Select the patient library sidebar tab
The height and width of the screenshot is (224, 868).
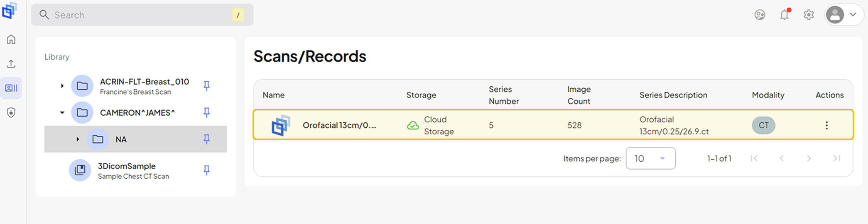[x=11, y=88]
